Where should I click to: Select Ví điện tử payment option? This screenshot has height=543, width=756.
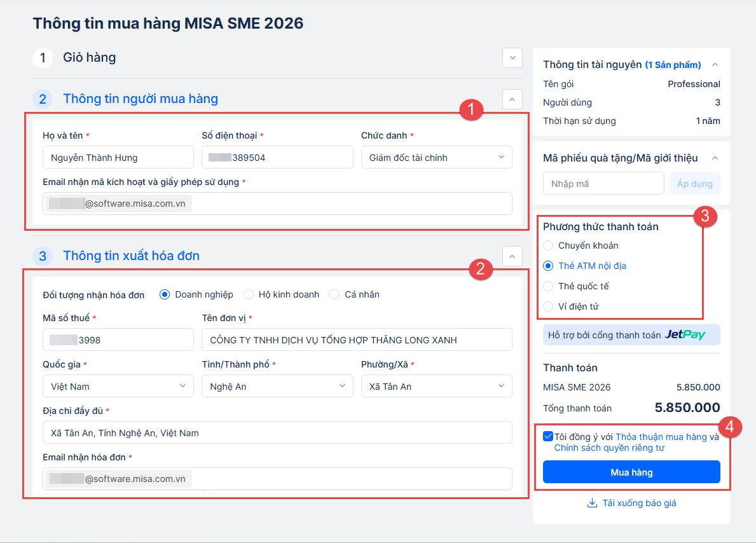(x=549, y=306)
